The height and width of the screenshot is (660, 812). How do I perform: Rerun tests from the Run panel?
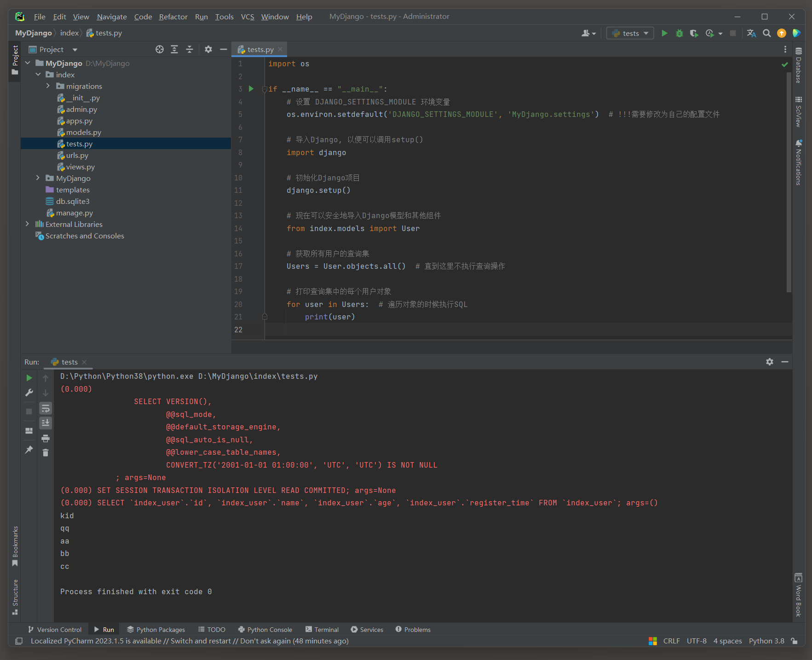coord(29,378)
